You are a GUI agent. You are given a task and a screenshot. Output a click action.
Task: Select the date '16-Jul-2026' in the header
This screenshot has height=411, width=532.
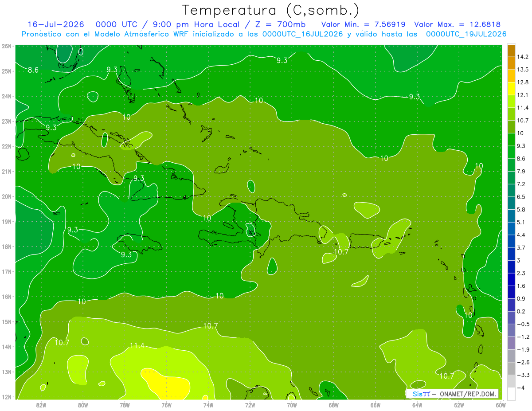coord(55,24)
